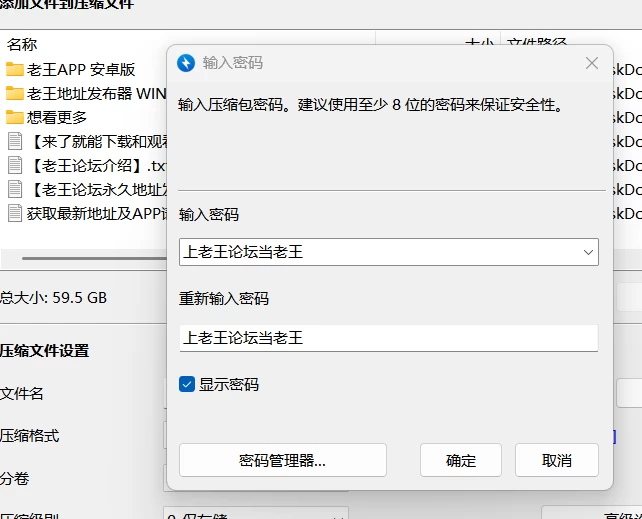Click the 压缩格式 label
The width and height of the screenshot is (642, 519).
click(x=29, y=436)
